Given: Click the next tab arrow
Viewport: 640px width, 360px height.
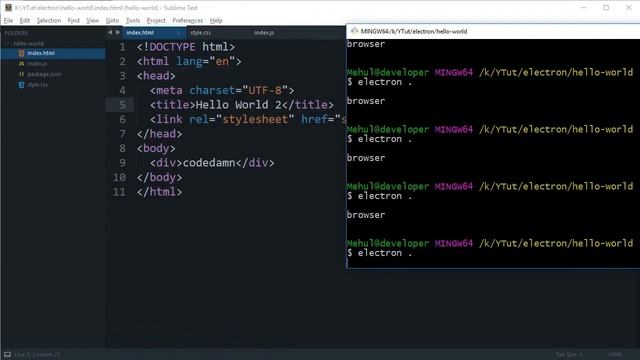Looking at the screenshot, I should pos(118,32).
